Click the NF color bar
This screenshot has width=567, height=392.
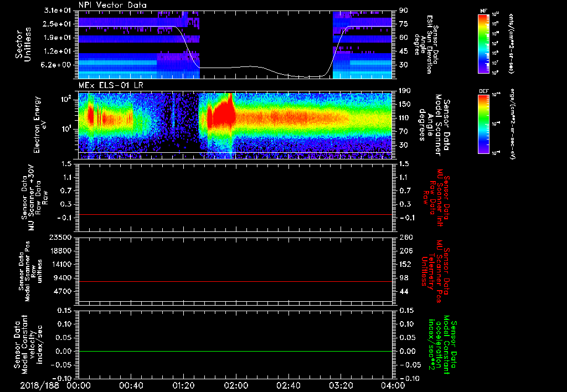pos(483,43)
